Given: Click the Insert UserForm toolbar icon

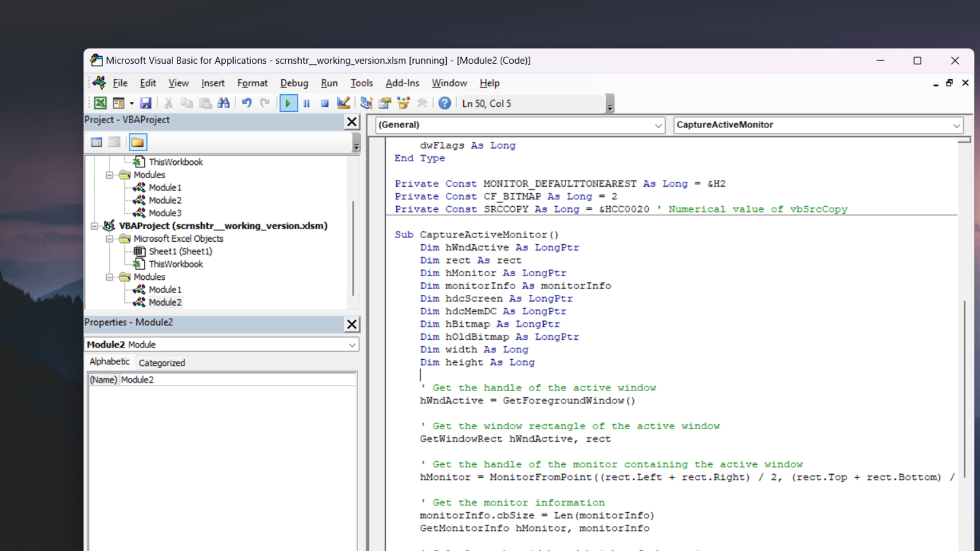Looking at the screenshot, I should (x=118, y=103).
